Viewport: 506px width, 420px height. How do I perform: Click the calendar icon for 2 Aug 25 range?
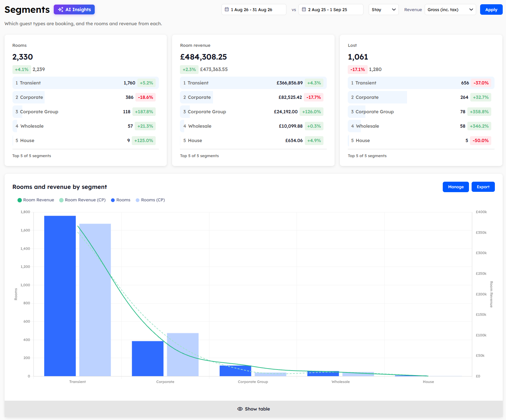coord(304,9)
